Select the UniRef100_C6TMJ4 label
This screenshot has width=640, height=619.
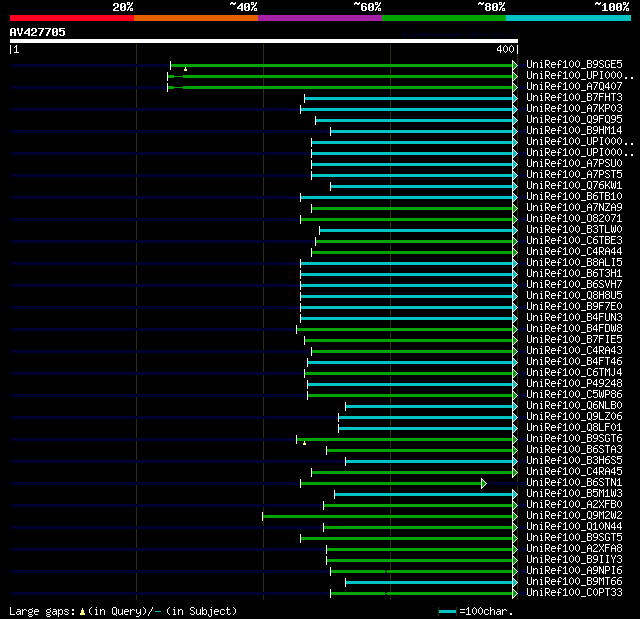point(574,373)
